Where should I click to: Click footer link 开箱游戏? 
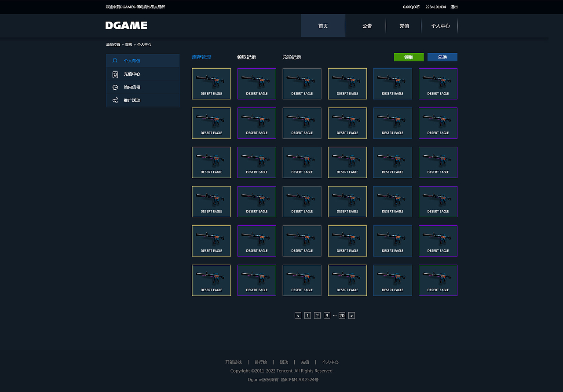234,362
